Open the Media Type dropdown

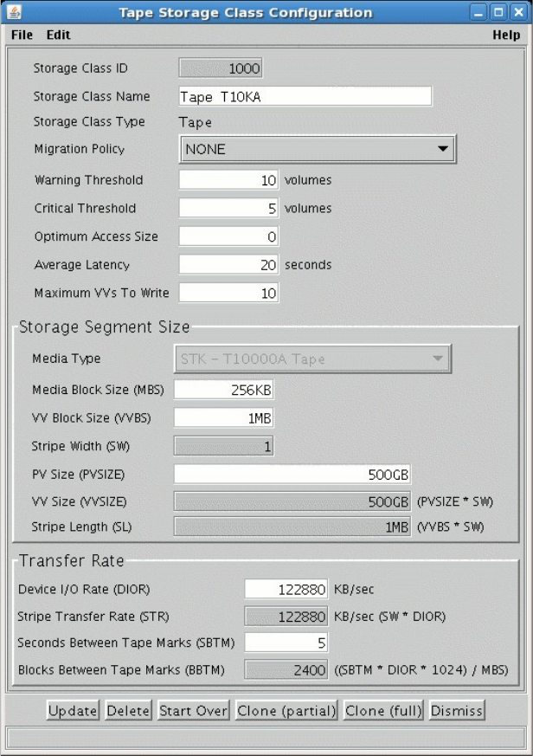(312, 359)
